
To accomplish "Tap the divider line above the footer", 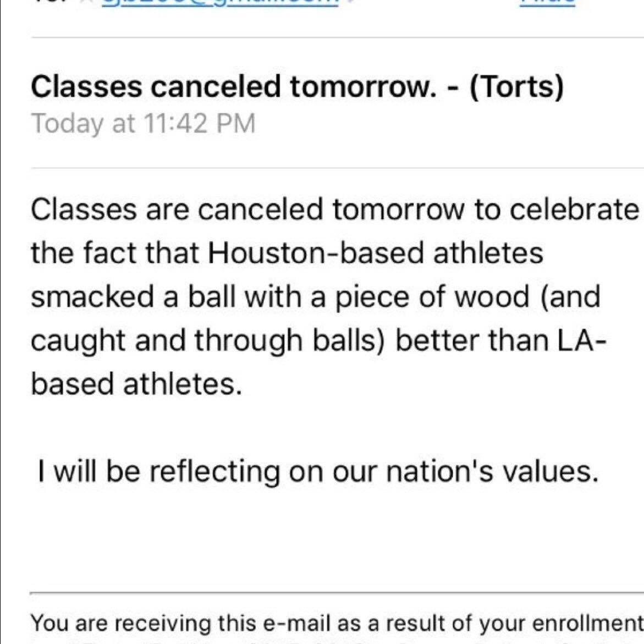I will point(337,593).
